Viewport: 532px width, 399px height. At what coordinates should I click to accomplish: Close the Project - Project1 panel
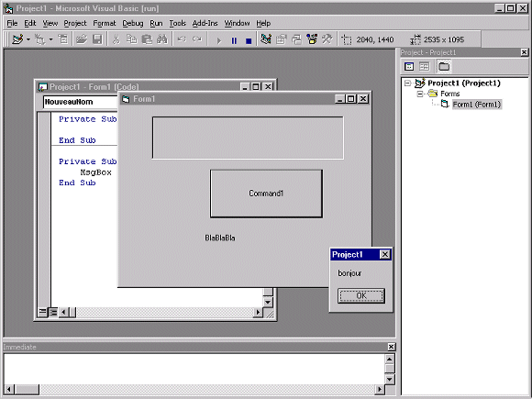coord(524,52)
